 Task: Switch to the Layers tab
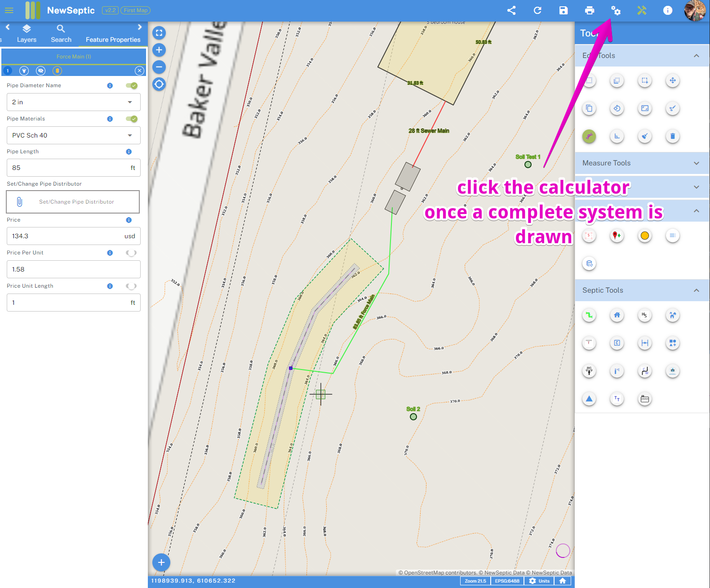coord(27,34)
